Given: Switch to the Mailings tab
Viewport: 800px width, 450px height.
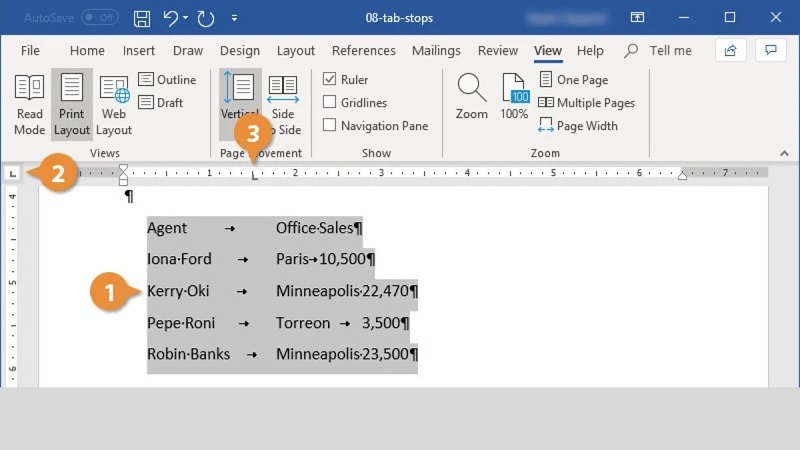Looking at the screenshot, I should 436,51.
